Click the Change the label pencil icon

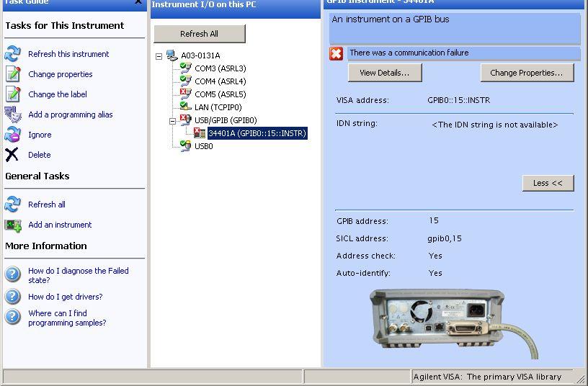click(x=13, y=94)
